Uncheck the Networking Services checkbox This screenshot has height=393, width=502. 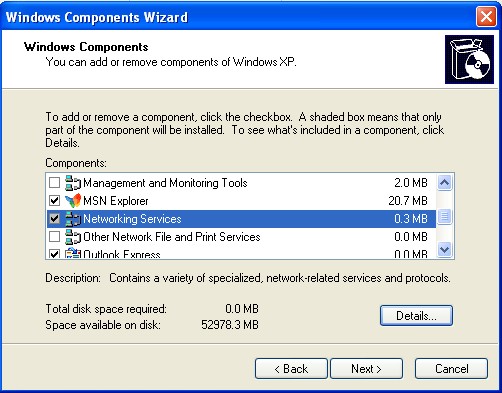54,219
